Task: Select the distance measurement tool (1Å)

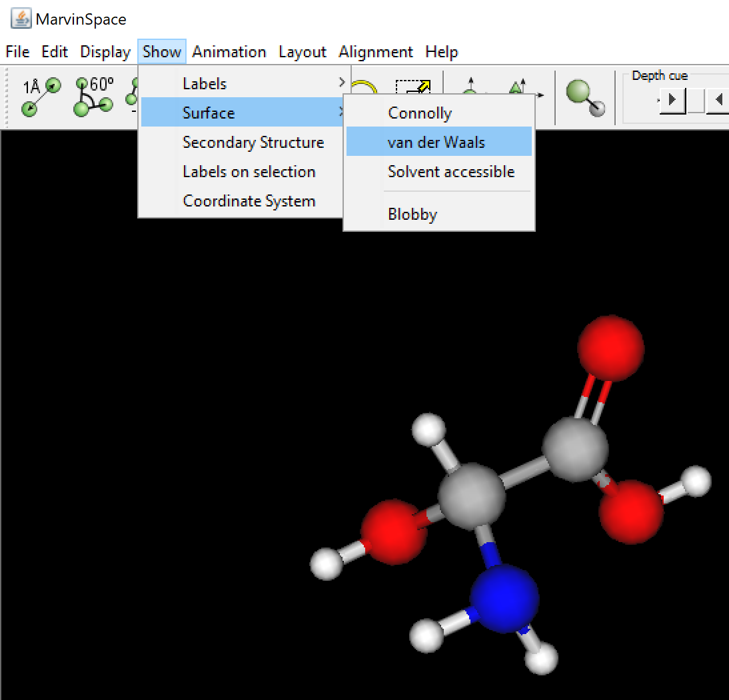Action: tap(41, 97)
